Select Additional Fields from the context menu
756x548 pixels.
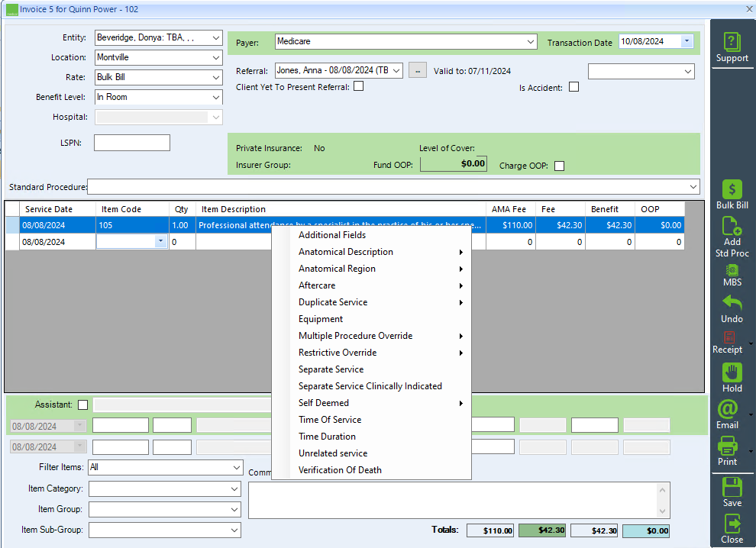pyautogui.click(x=331, y=234)
